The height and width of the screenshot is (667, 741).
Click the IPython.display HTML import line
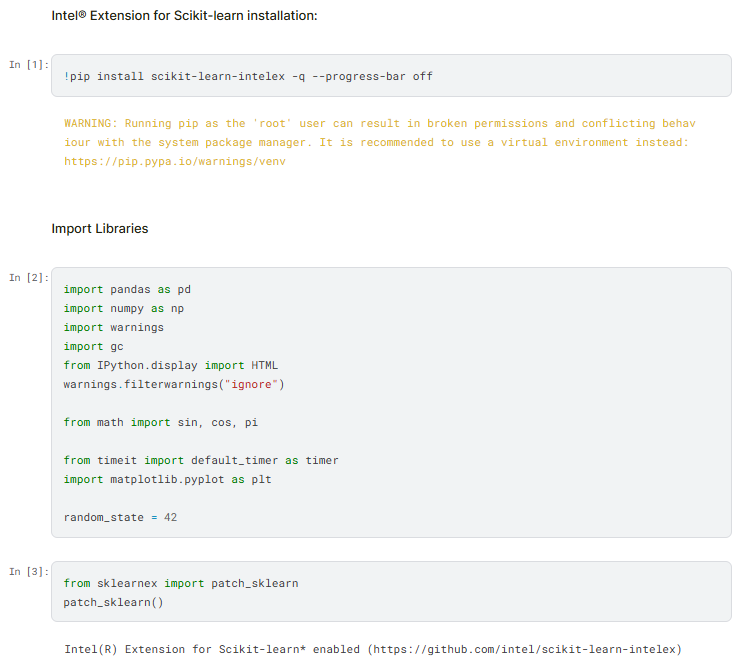point(171,365)
